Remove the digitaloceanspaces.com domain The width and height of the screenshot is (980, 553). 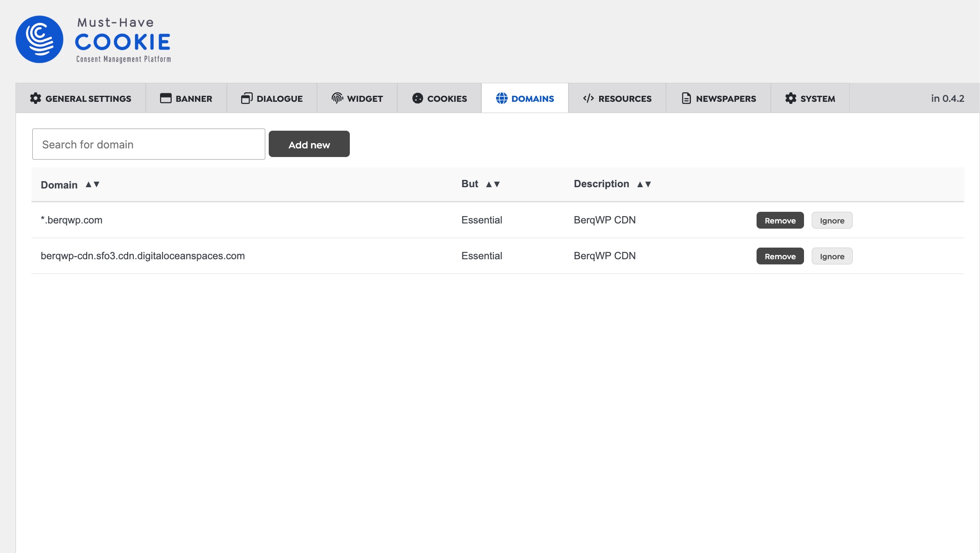coord(780,256)
